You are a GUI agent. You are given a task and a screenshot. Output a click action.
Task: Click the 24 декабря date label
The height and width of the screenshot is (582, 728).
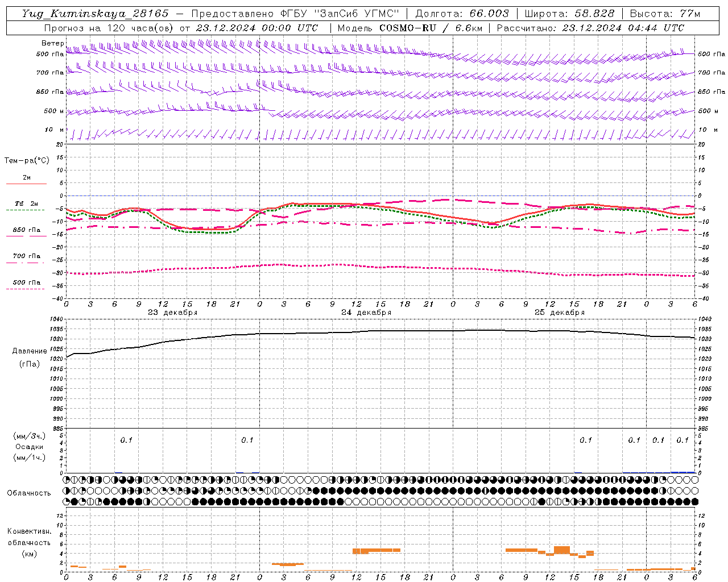[x=366, y=313]
